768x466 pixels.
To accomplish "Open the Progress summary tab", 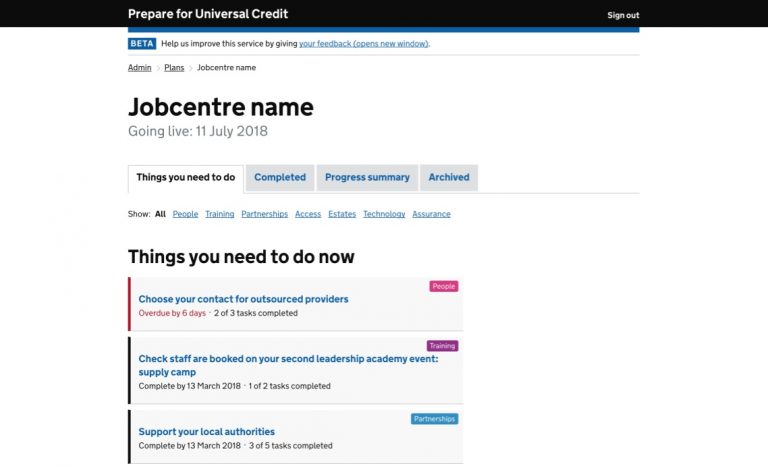I will pos(367,177).
